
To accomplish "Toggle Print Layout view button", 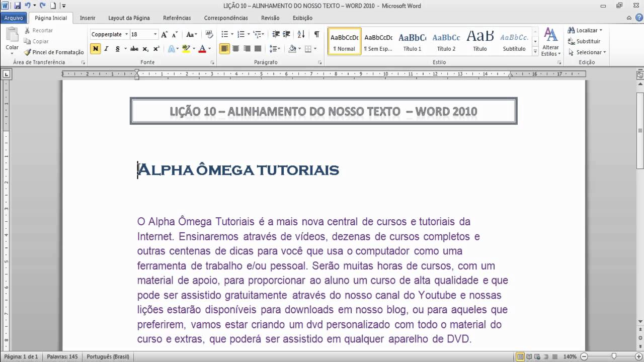I will [x=521, y=357].
